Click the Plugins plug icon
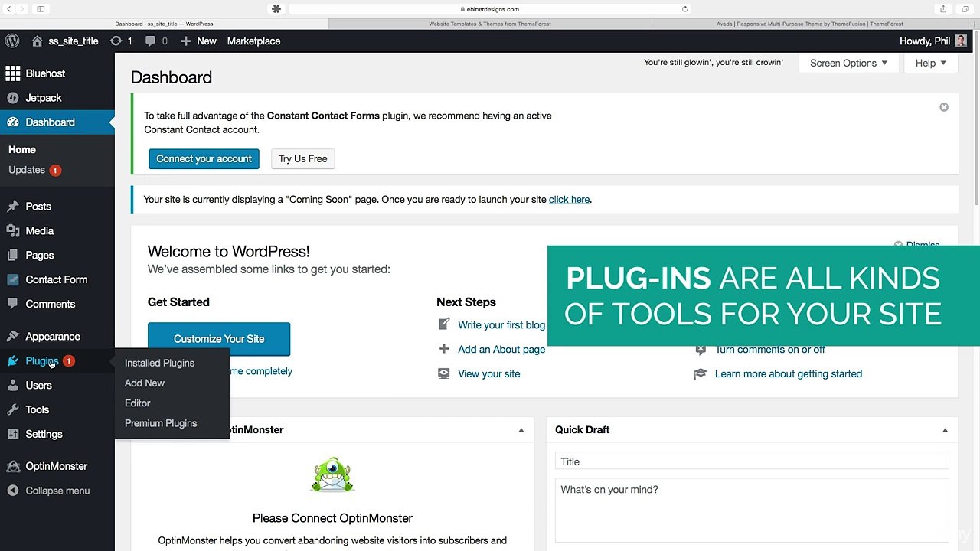The height and width of the screenshot is (551, 980). coord(13,361)
